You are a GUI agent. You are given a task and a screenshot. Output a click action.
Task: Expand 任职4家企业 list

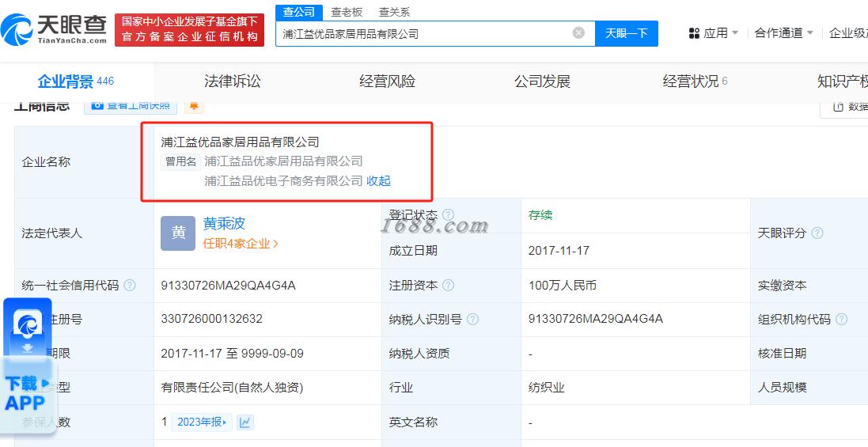tap(241, 244)
